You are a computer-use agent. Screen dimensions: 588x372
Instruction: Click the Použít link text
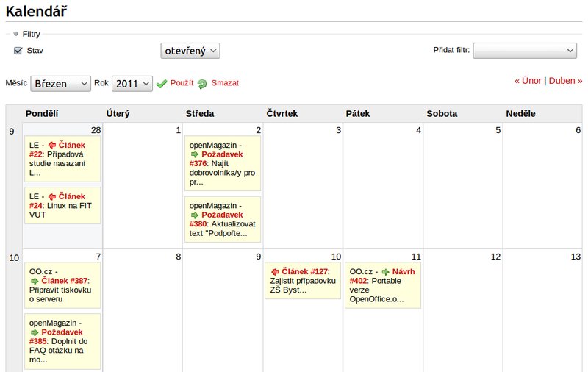click(x=182, y=83)
